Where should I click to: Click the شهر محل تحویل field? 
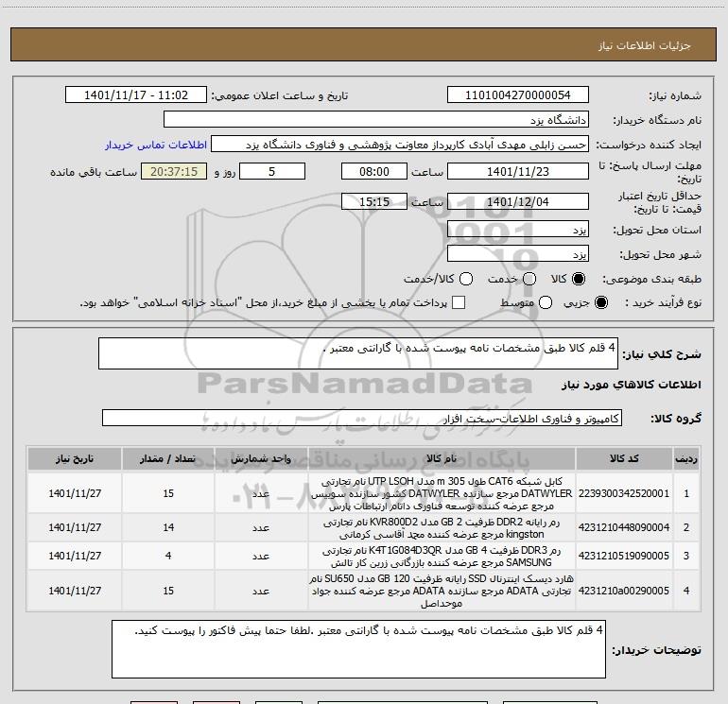(x=518, y=254)
